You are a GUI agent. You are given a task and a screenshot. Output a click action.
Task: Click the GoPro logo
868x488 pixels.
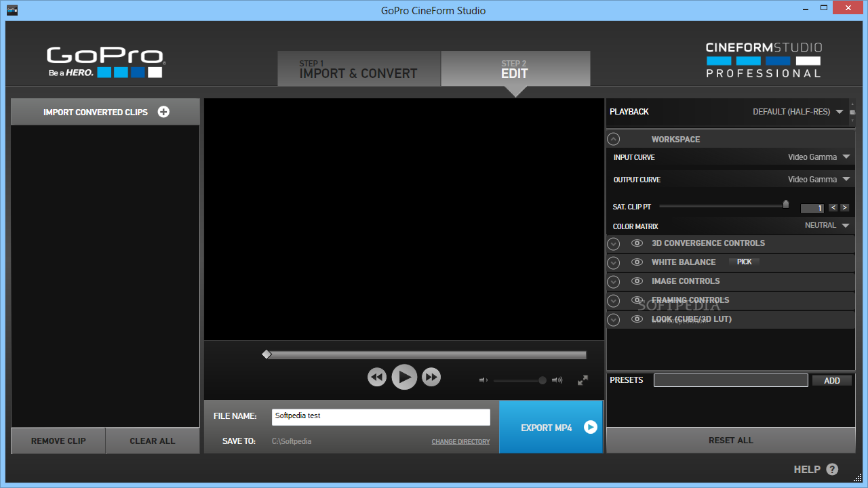pos(106,62)
